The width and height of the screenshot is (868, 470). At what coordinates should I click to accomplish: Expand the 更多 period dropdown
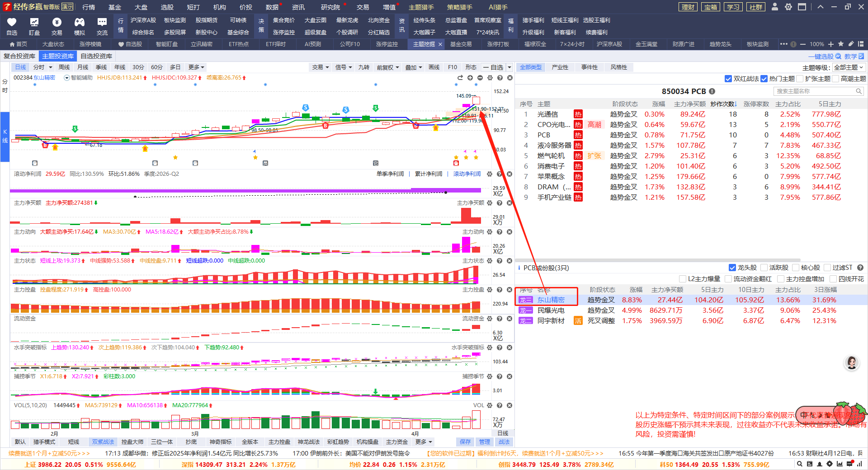(196, 67)
